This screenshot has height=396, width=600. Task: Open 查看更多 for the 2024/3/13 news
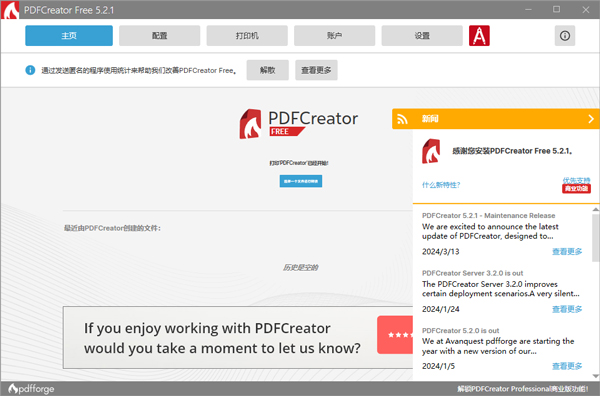(x=567, y=251)
